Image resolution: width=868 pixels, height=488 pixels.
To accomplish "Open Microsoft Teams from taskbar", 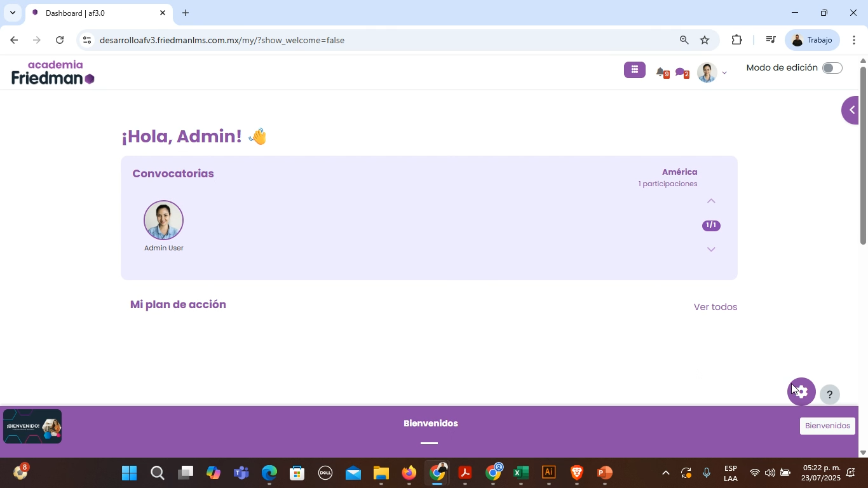I will pos(241,473).
